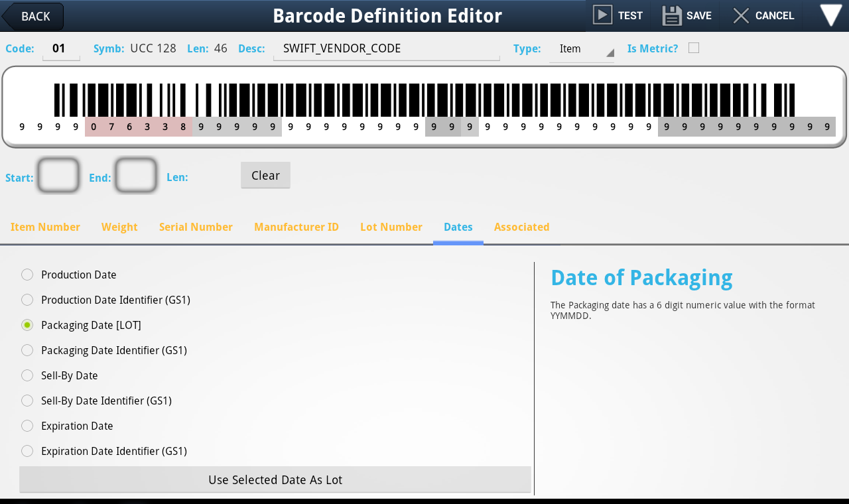This screenshot has width=849, height=504.
Task: Click the Len value 46
Action: tap(221, 48)
